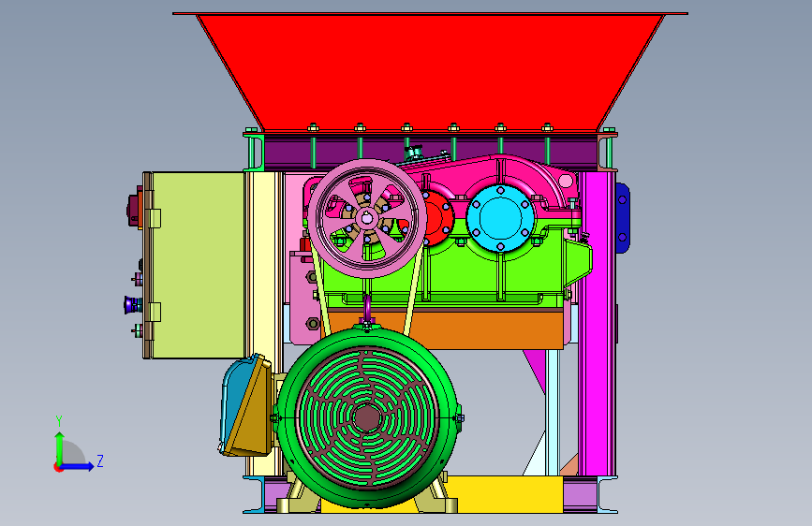Screen dimensions: 812x526
Task: Select the dark blue bracket on right side
Action: (623, 218)
